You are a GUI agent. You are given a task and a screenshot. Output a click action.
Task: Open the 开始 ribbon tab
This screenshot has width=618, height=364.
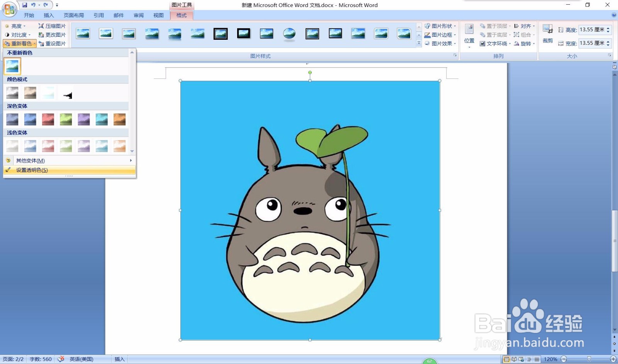tap(29, 15)
